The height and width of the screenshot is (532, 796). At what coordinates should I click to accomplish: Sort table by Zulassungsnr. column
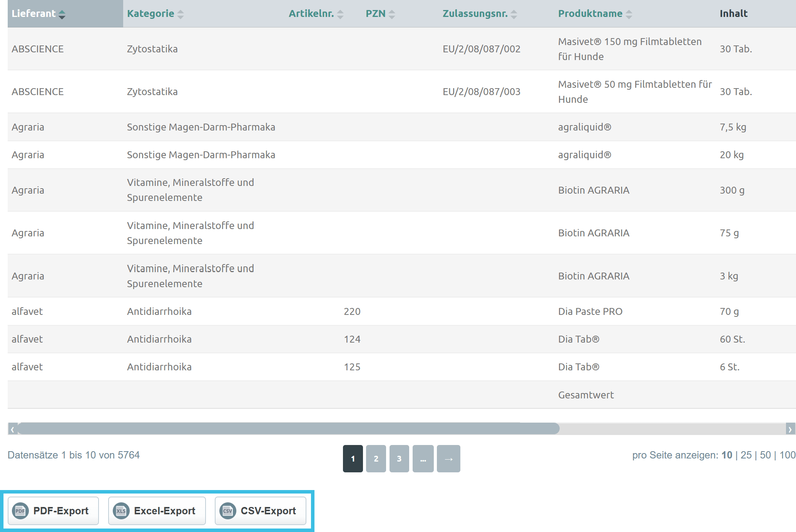480,13
